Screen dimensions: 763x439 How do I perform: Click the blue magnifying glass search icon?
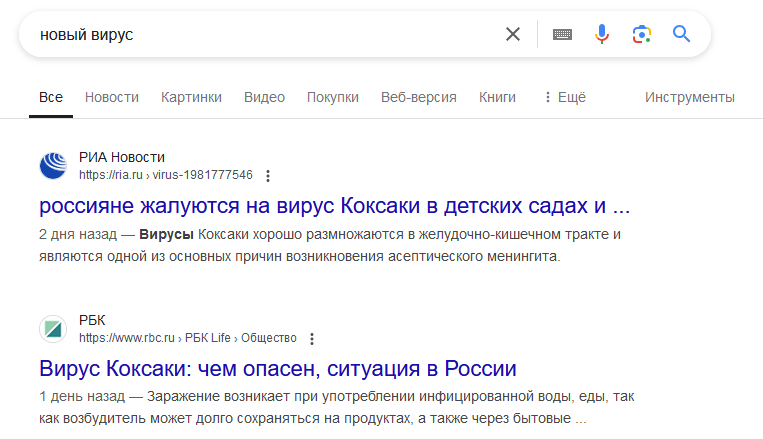pyautogui.click(x=682, y=34)
